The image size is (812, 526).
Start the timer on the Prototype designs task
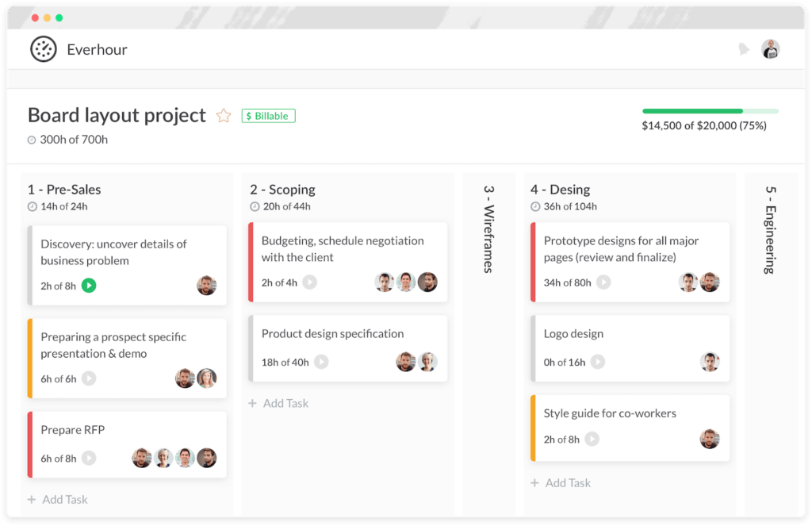[x=602, y=282]
